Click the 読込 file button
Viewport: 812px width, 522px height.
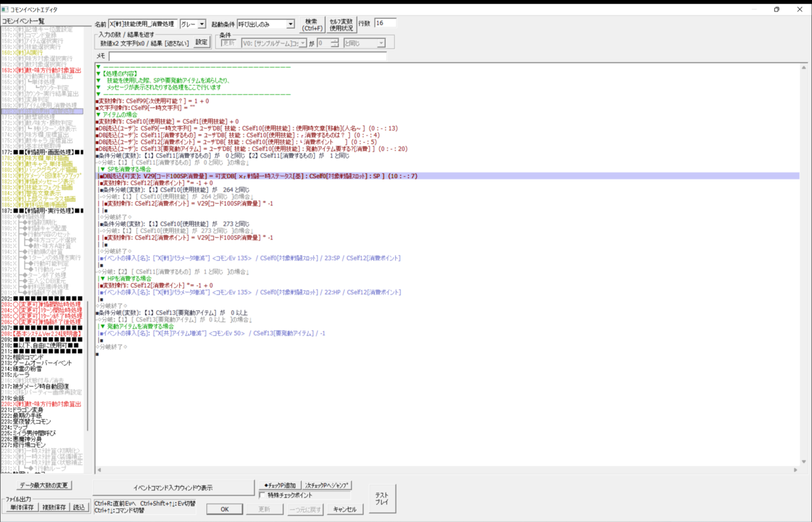pos(79,507)
